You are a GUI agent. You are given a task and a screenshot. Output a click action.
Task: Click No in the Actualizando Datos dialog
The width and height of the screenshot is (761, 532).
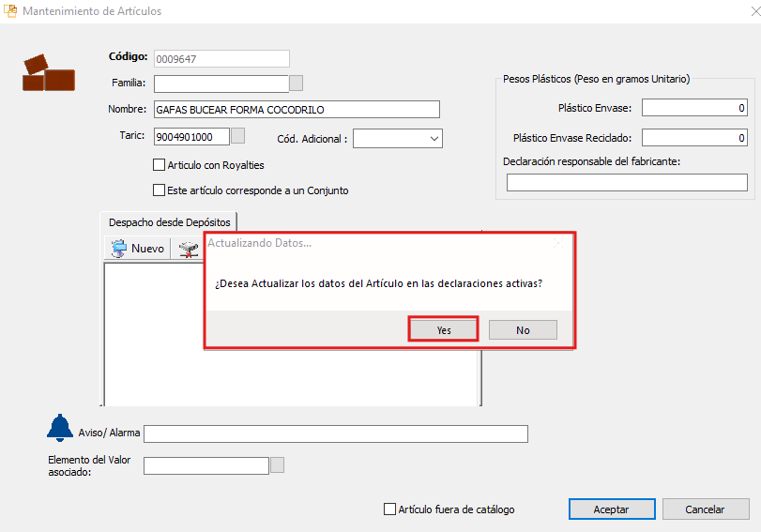pyautogui.click(x=523, y=330)
